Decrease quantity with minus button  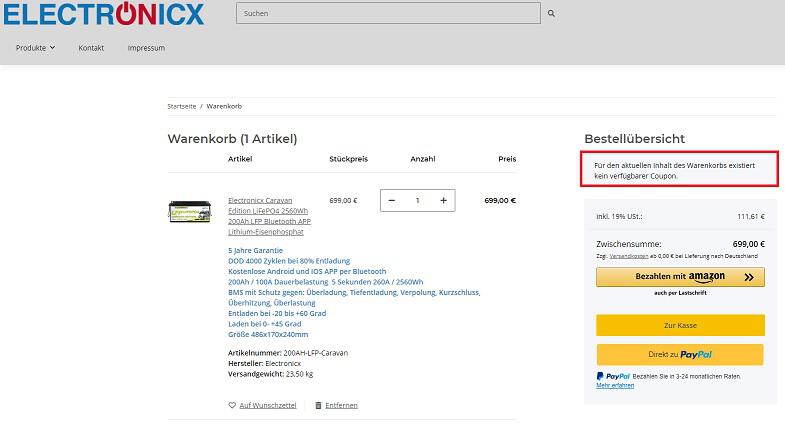pos(391,200)
